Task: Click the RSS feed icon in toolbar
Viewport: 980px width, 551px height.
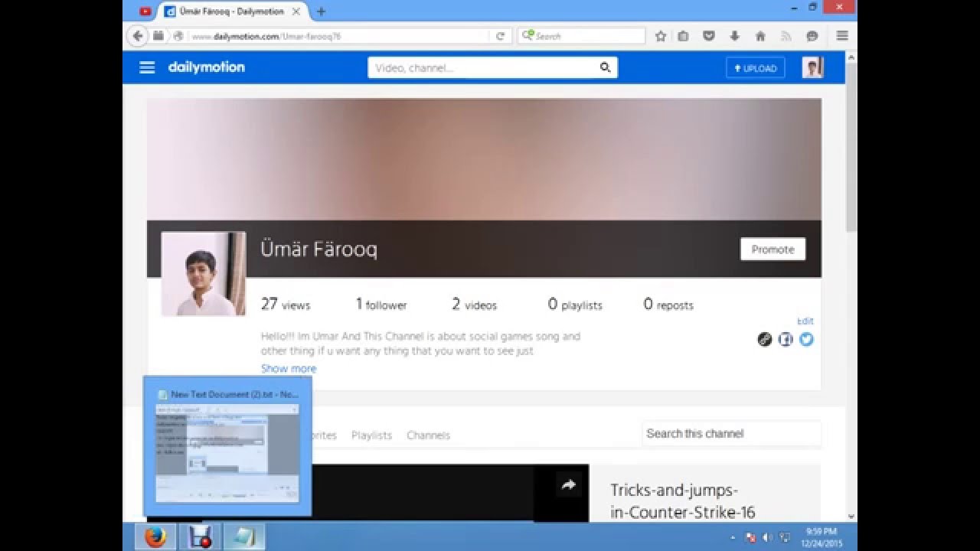Action: click(x=786, y=36)
